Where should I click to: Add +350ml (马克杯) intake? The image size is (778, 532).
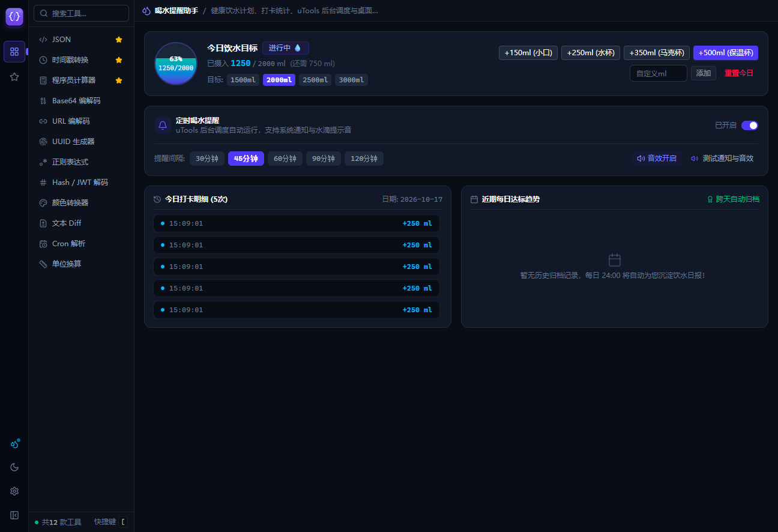click(x=657, y=53)
